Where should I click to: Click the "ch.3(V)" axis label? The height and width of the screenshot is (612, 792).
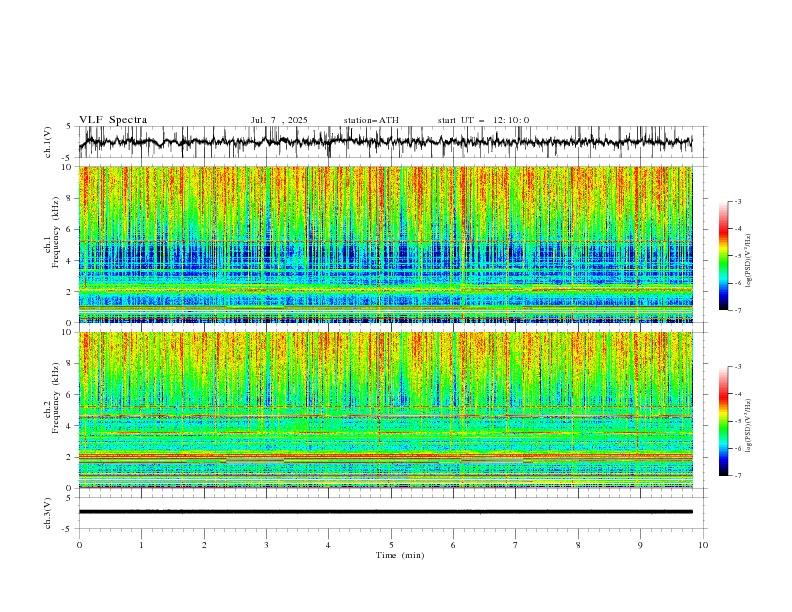coord(48,513)
